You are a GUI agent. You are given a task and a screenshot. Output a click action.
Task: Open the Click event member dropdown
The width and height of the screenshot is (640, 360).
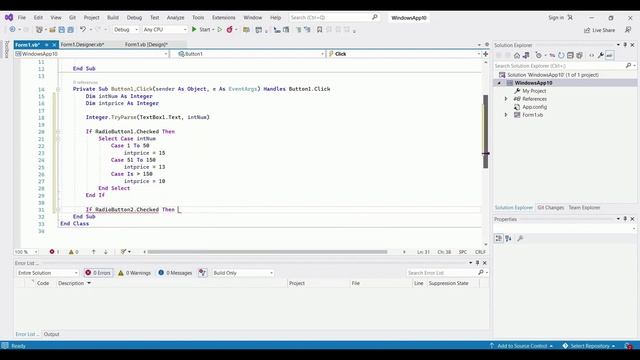click(404, 54)
